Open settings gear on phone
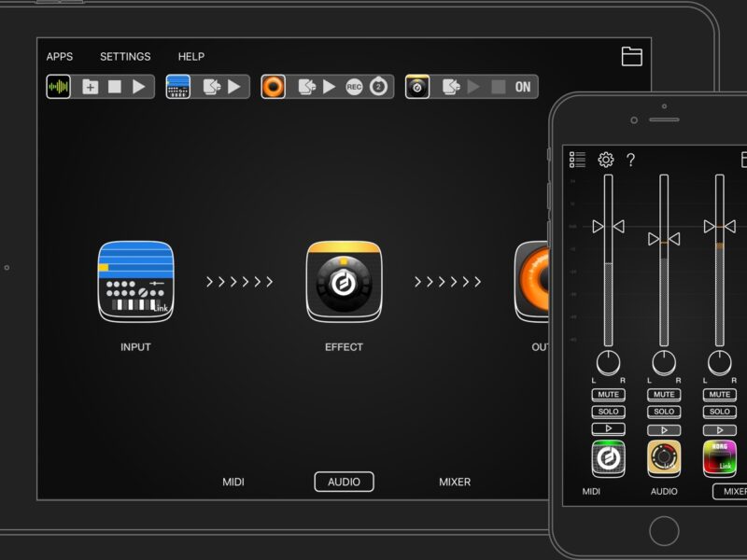The height and width of the screenshot is (560, 747). pyautogui.click(x=606, y=160)
